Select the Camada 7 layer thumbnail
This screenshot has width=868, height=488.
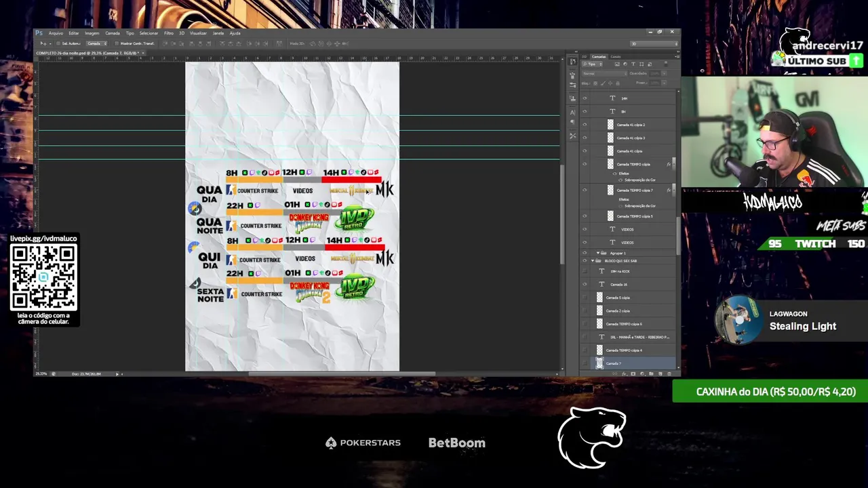(x=599, y=363)
